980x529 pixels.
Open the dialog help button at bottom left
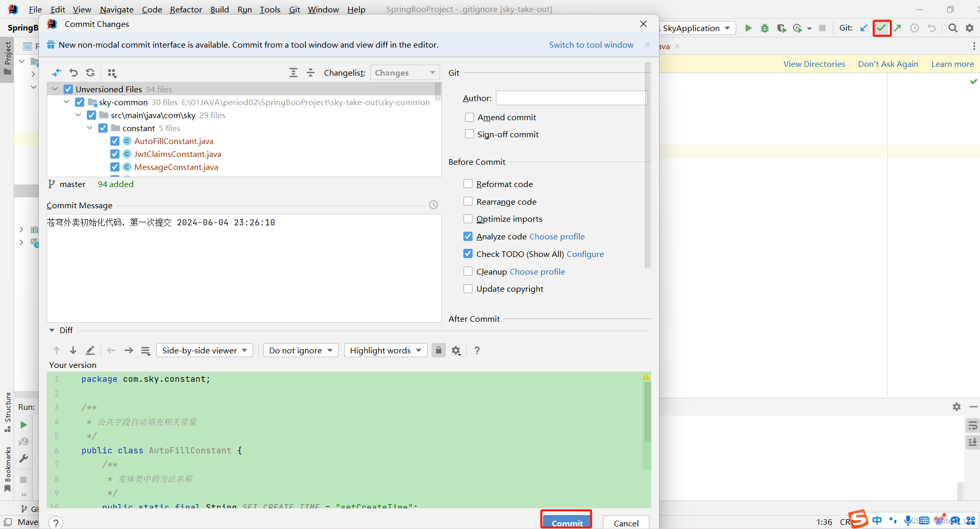[56, 522]
